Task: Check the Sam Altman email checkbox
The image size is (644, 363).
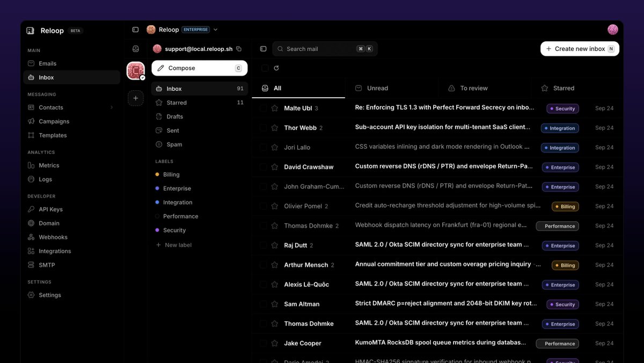Action: 263,304
